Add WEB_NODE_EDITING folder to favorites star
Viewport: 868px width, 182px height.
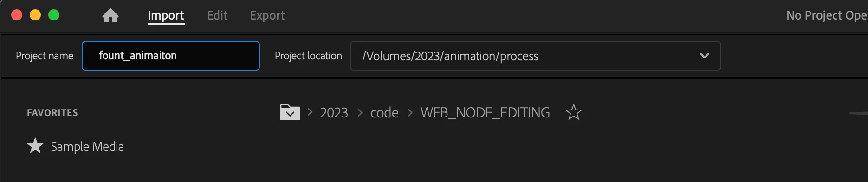574,112
